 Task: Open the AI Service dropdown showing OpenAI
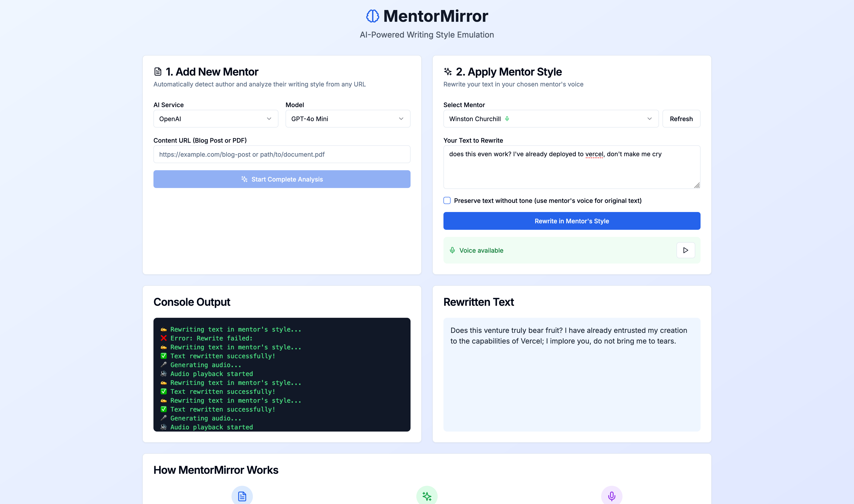click(216, 119)
